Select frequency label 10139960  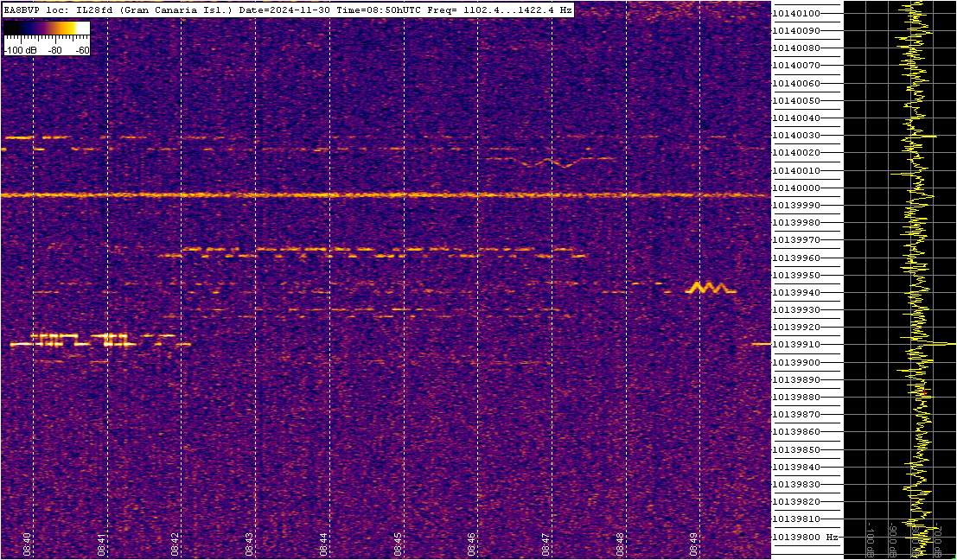[x=796, y=258]
